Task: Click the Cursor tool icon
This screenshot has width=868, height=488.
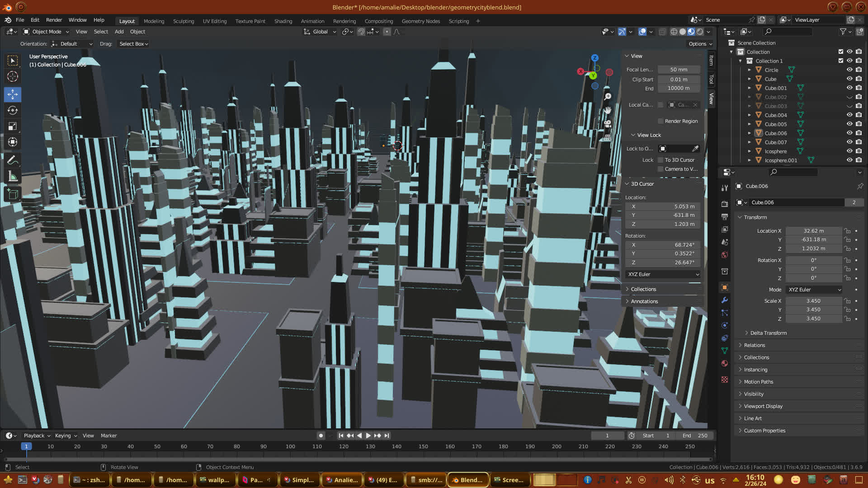Action: [13, 76]
